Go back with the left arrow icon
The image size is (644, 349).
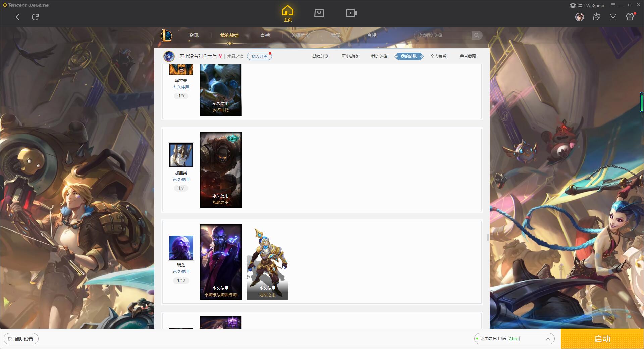[18, 17]
